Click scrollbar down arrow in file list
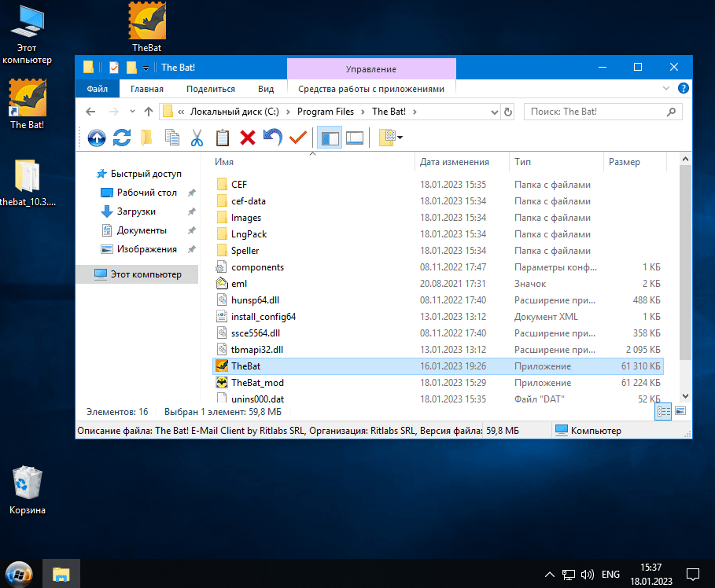Image resolution: width=715 pixels, height=588 pixels. pos(685,396)
